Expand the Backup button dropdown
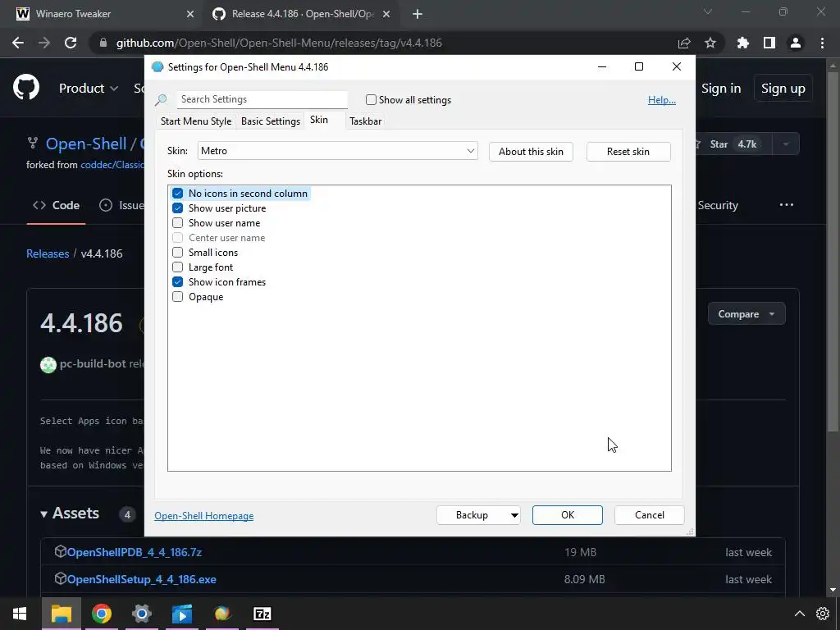This screenshot has width=840, height=630. point(514,515)
